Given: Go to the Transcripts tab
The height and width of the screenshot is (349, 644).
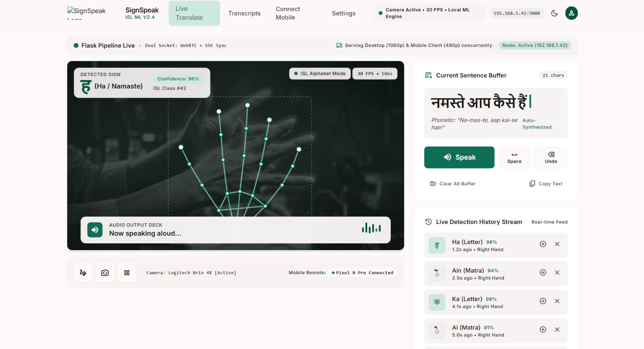Looking at the screenshot, I should click(x=244, y=13).
